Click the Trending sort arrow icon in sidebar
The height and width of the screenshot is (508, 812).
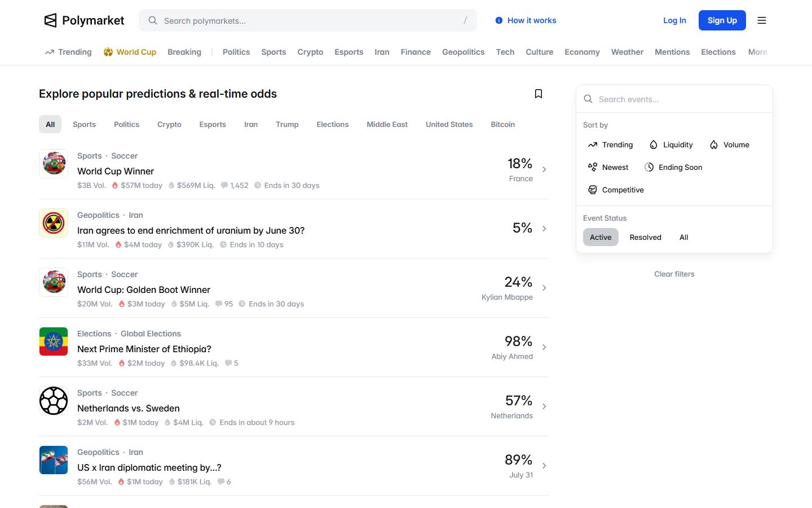click(593, 144)
